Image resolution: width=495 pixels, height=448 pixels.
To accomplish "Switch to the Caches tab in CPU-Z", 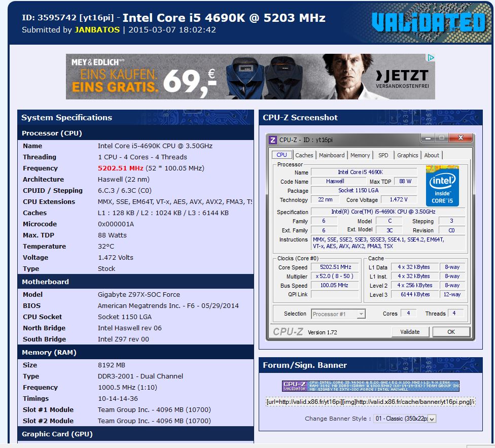I will pos(304,155).
